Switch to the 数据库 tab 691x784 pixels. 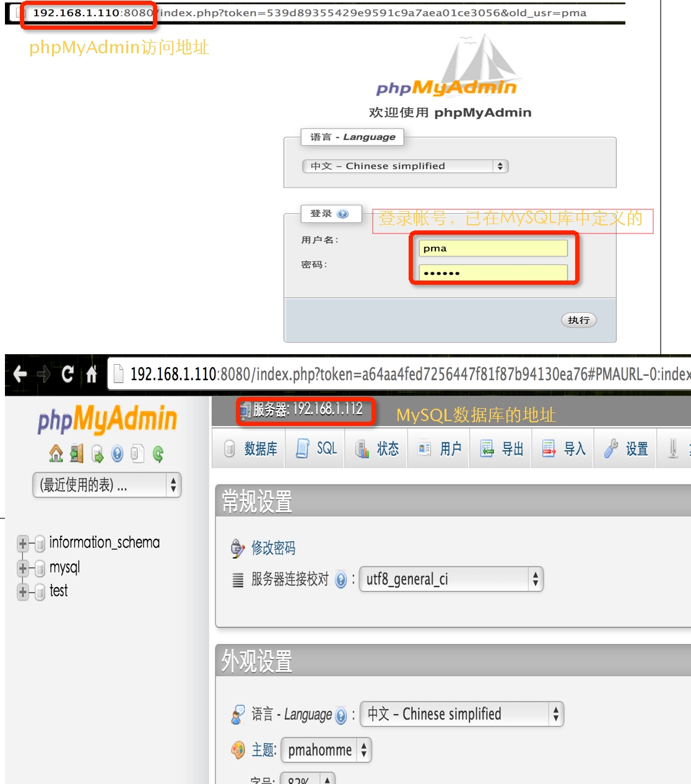[250, 448]
